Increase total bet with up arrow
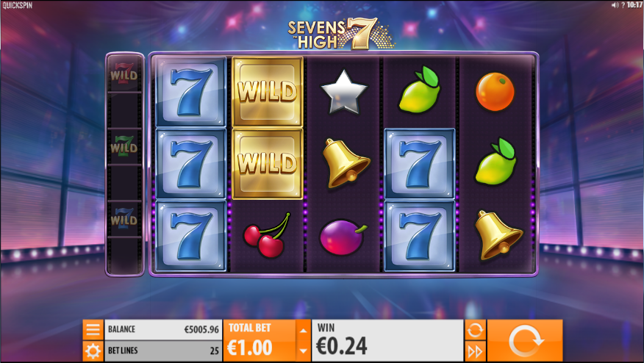 pos(303,331)
